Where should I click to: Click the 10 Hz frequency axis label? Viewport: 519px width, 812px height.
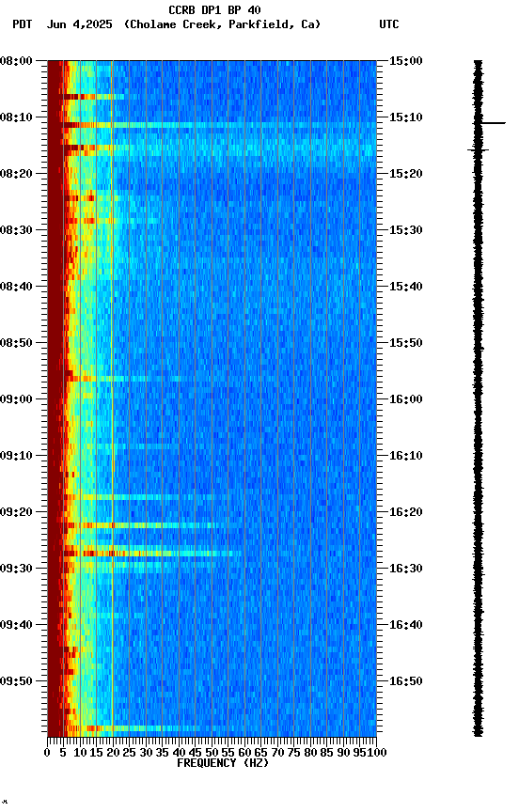tap(80, 753)
